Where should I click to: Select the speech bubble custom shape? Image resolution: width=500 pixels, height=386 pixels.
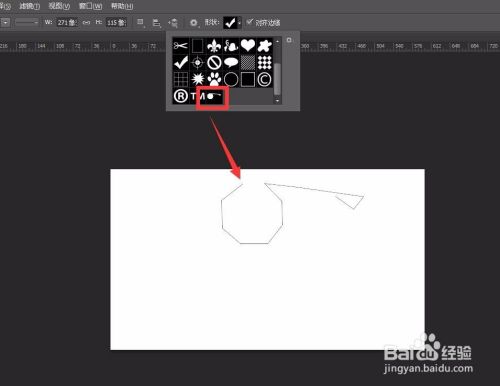pyautogui.click(x=231, y=62)
